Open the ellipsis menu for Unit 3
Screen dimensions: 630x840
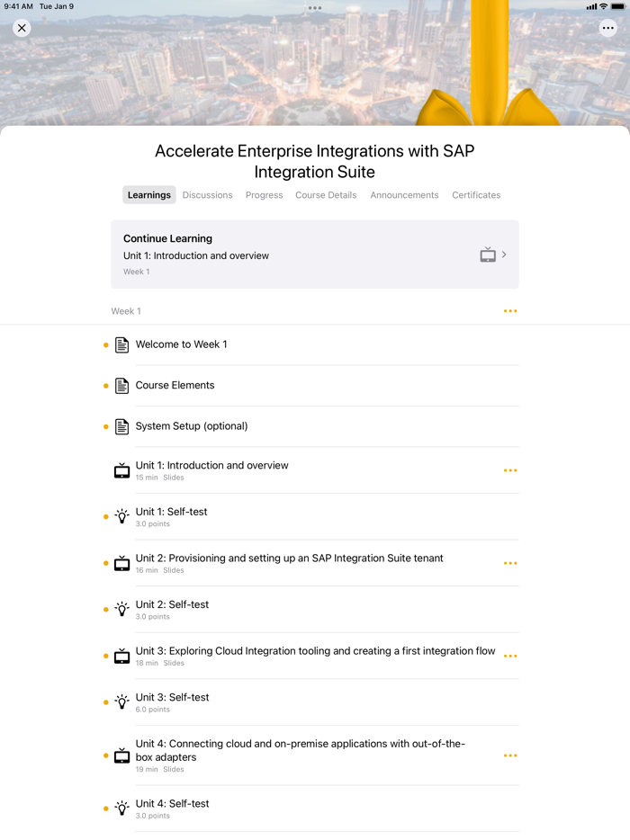(510, 656)
